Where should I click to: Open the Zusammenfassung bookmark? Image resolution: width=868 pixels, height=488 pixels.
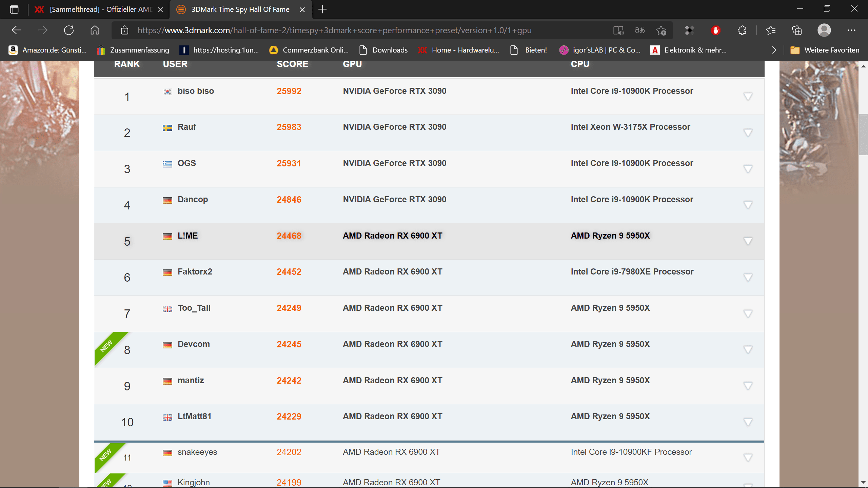click(x=133, y=50)
